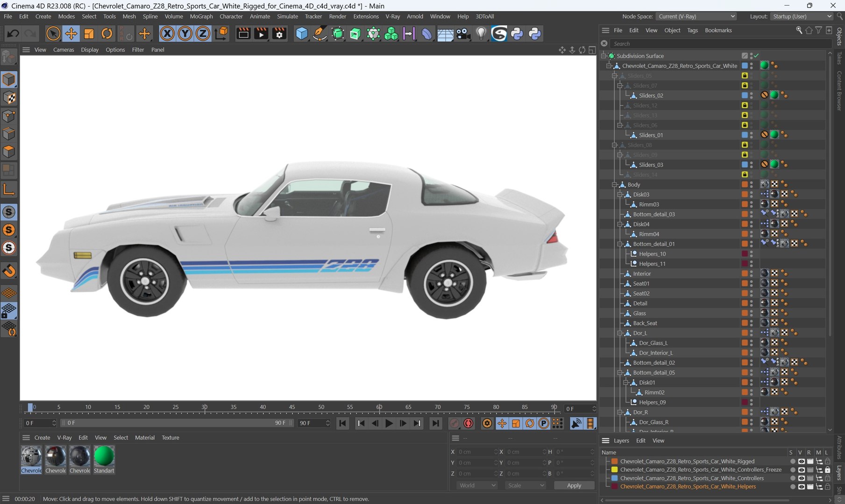
Task: Open the Extensions menu
Action: click(366, 16)
